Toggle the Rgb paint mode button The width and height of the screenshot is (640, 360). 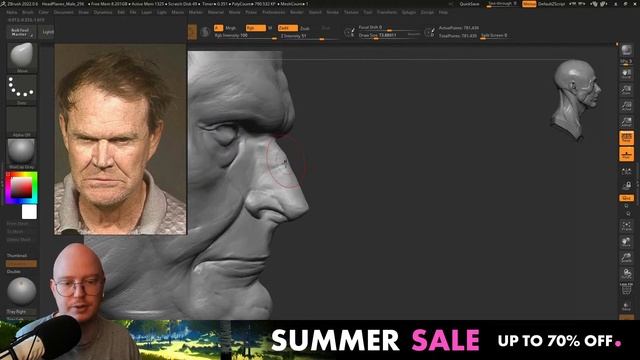[x=256, y=28]
